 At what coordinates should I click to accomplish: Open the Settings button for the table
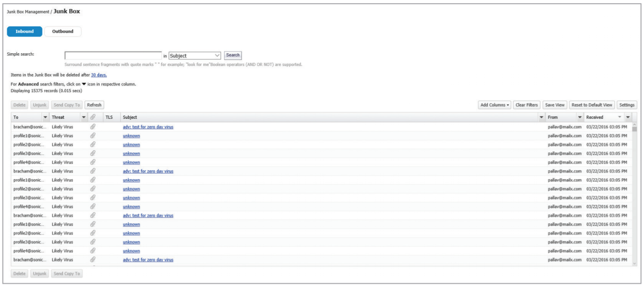tap(626, 105)
